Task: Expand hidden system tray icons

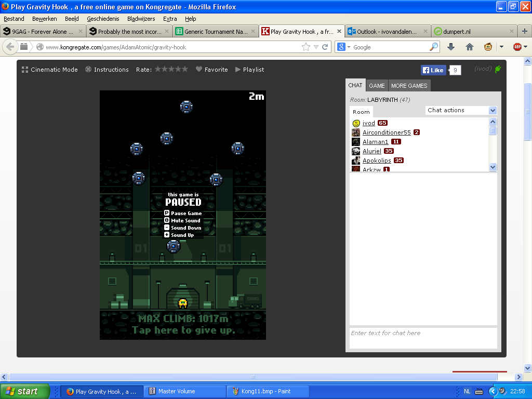Action: (493, 391)
